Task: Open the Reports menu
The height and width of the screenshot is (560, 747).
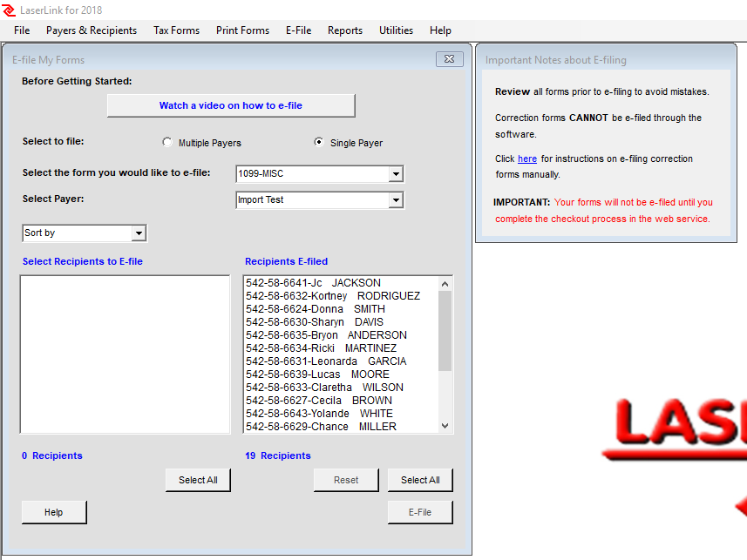Action: click(x=345, y=30)
